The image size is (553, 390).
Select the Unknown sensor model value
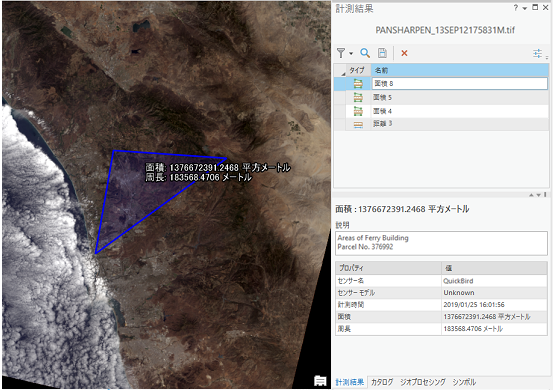(458, 293)
